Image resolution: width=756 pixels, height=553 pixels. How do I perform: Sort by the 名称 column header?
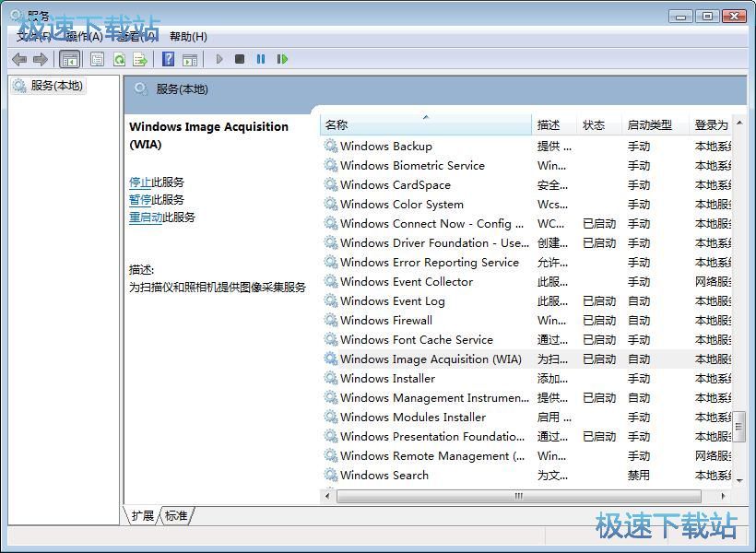coord(426,124)
